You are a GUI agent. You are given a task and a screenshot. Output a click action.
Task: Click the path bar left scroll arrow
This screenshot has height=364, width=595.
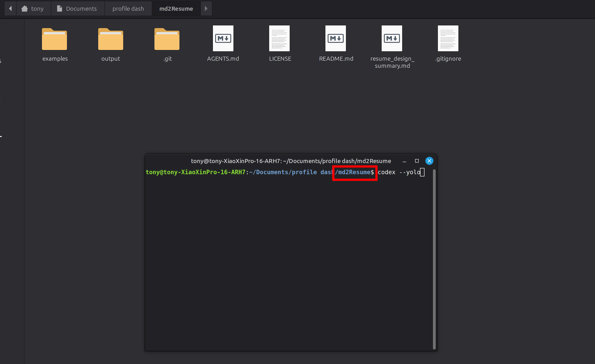click(10, 9)
